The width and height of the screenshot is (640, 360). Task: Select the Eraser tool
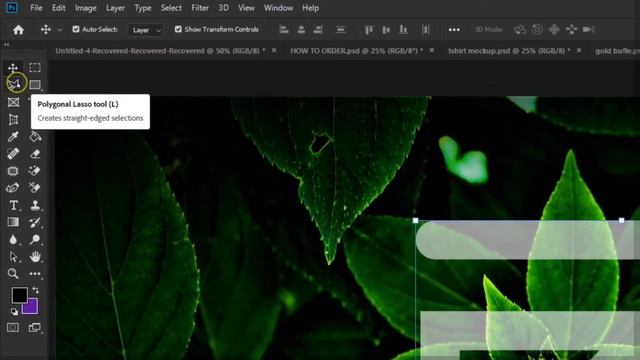pos(35,153)
